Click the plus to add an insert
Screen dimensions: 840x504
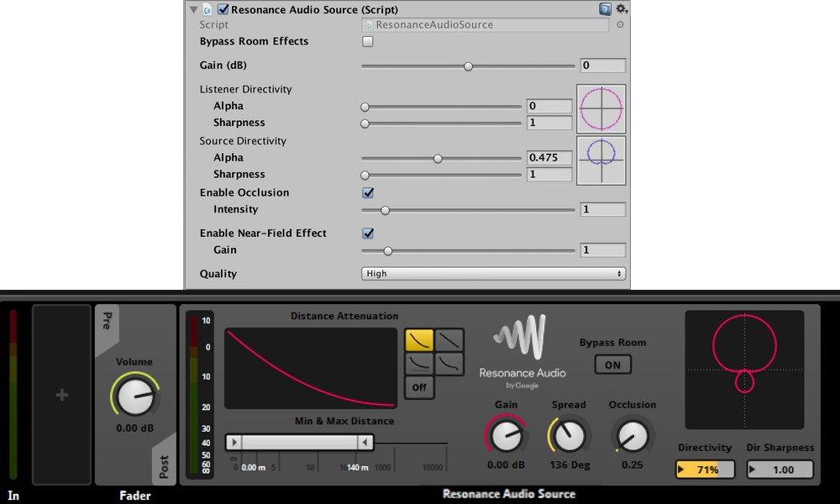(61, 395)
